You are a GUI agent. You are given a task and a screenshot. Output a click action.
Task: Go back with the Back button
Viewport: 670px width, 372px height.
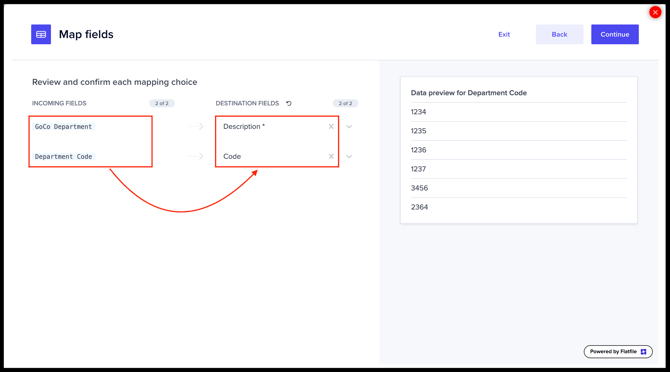click(559, 34)
